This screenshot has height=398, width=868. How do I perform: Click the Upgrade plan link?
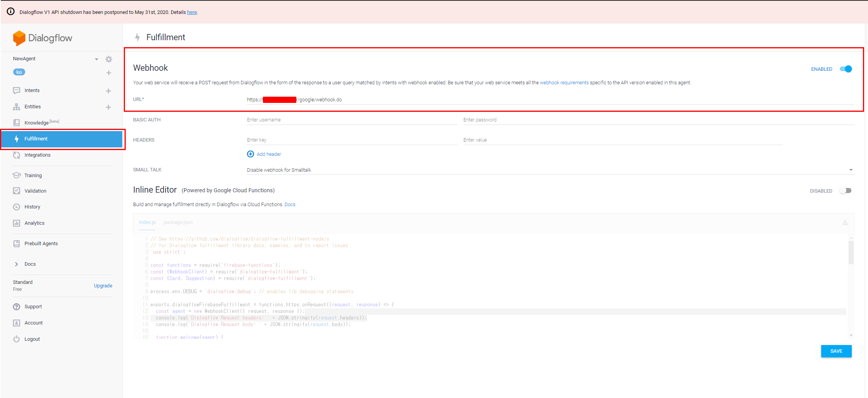(103, 286)
